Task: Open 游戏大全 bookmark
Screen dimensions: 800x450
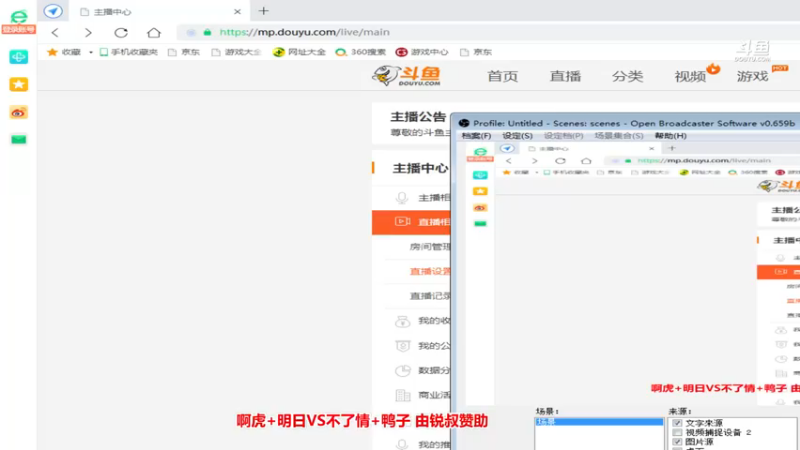Action: [236, 52]
